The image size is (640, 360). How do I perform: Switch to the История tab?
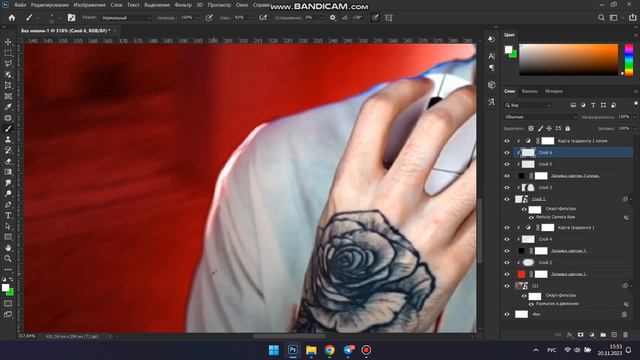tap(554, 91)
